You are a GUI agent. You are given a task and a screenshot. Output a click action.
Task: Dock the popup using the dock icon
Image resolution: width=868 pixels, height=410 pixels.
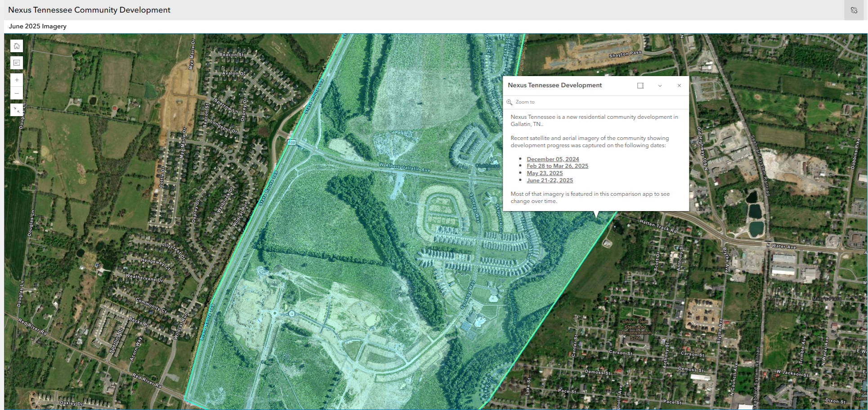pos(640,86)
